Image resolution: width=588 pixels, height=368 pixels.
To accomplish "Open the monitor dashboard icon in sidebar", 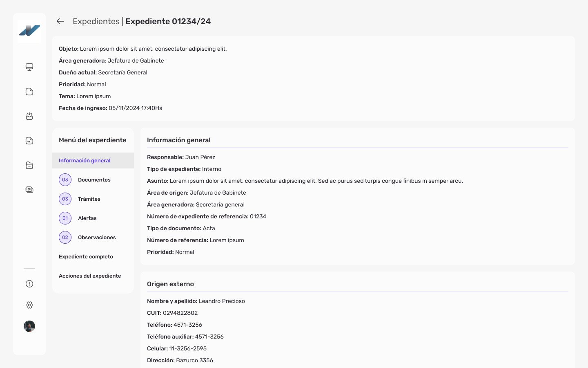I will [x=29, y=67].
